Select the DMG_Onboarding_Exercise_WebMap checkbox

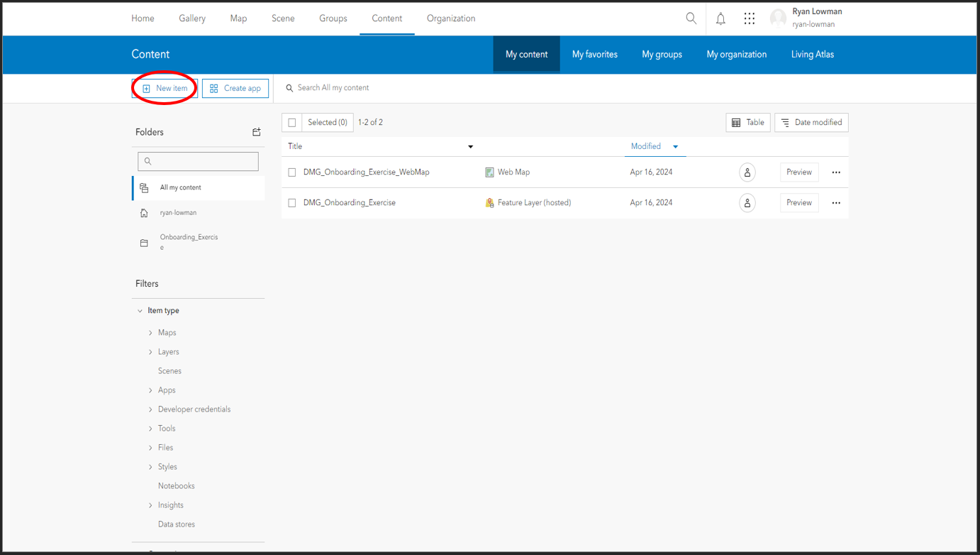291,172
